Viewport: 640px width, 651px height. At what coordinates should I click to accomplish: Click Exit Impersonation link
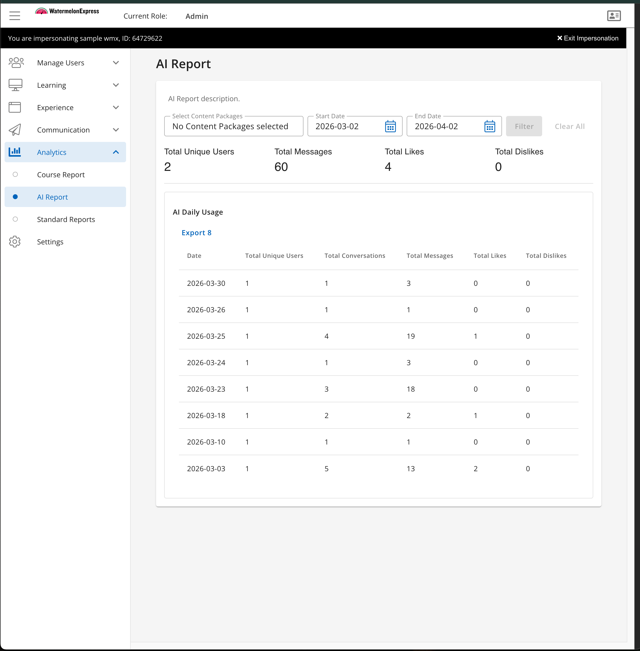click(x=588, y=38)
